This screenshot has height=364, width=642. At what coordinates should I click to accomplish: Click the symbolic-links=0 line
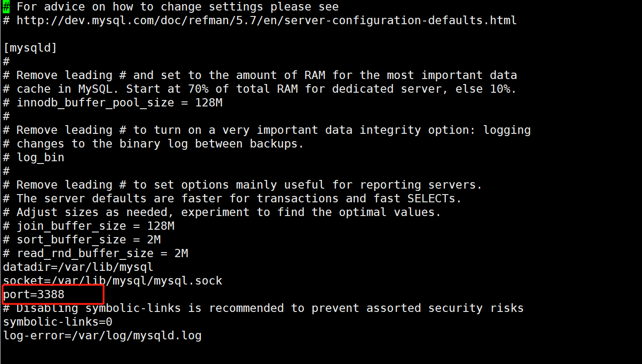(x=58, y=322)
